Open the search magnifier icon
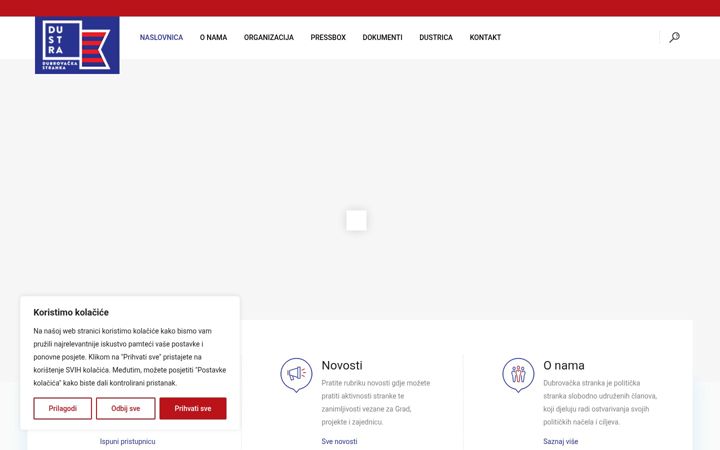 click(674, 37)
